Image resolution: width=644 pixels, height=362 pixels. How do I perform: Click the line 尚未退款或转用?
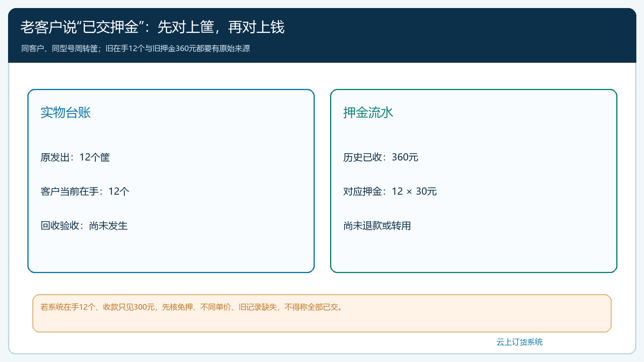(x=377, y=226)
